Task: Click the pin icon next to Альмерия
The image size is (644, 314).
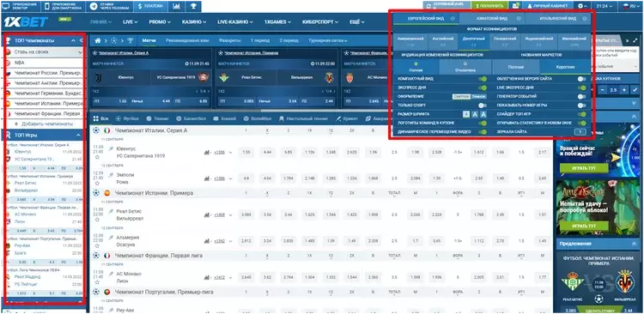Action: tap(111, 238)
